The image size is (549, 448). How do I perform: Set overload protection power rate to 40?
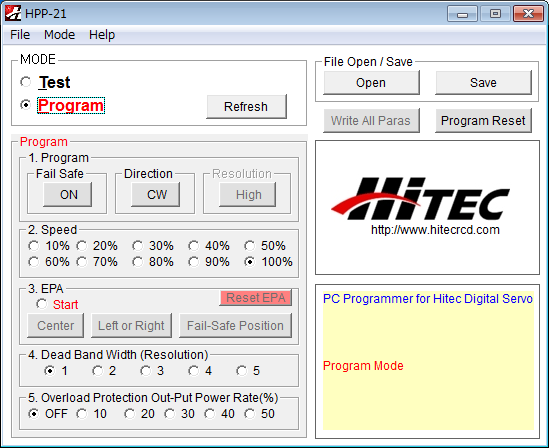[x=210, y=414]
